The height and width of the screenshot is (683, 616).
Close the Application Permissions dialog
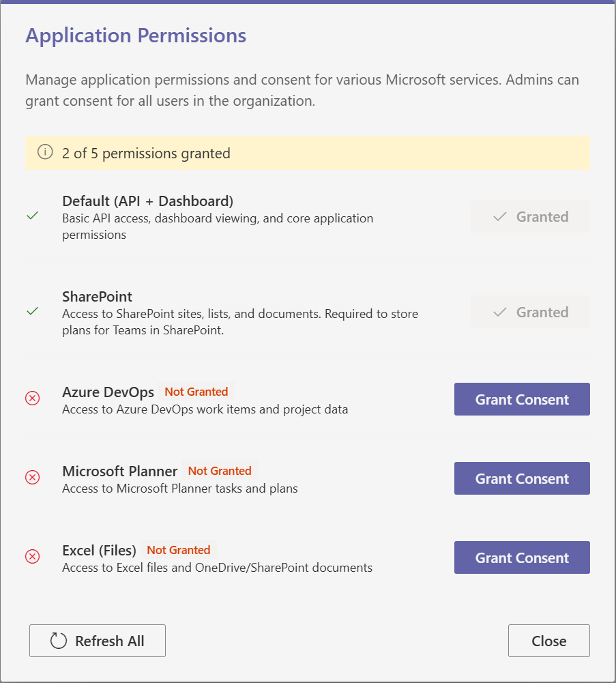(x=548, y=641)
